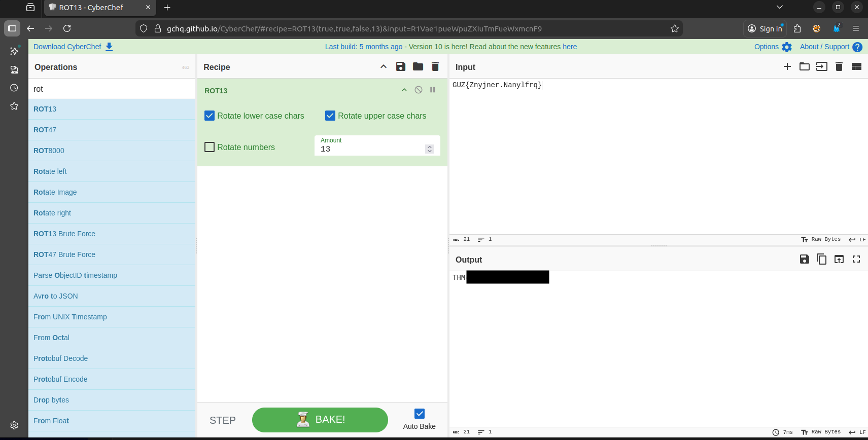Toggle Rotate lower case chars checkbox
Viewport: 868px width, 440px height.
(x=210, y=116)
